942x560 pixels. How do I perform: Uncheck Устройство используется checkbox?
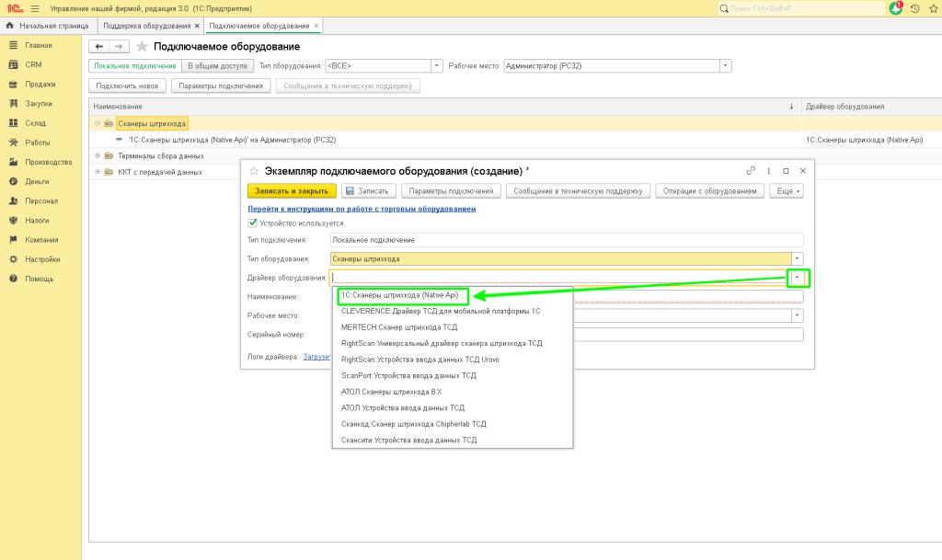[253, 223]
